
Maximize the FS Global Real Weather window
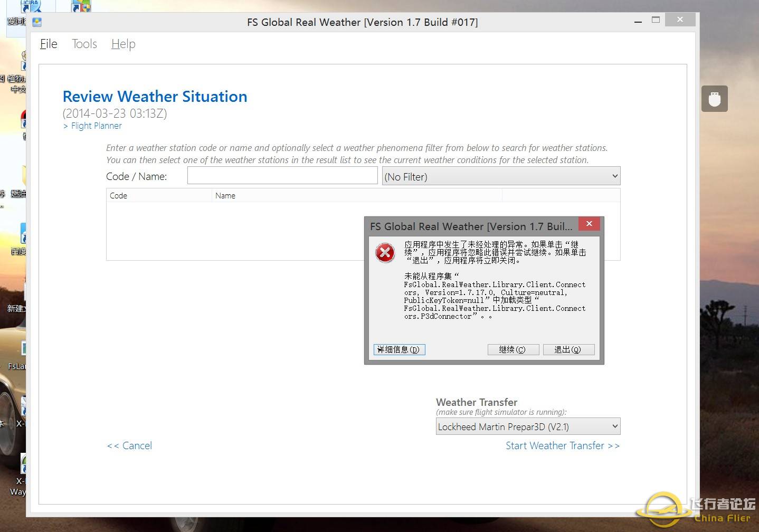656,20
